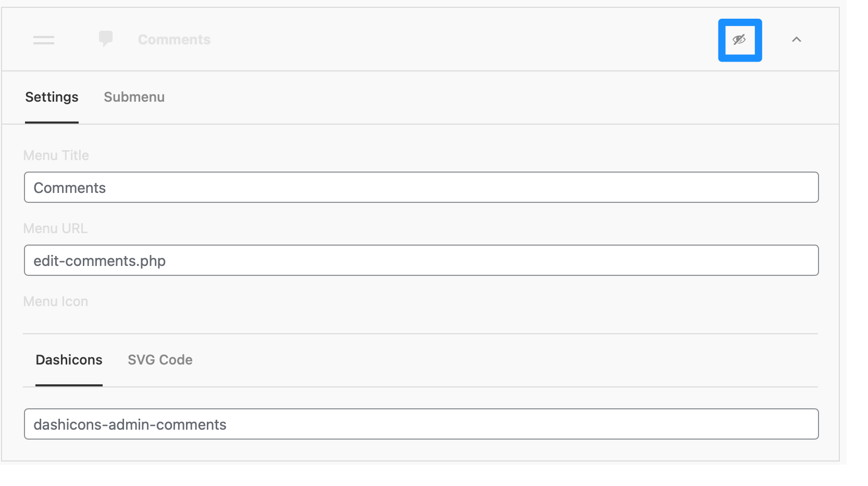Viewport: 868px width, 486px height.
Task: Switch to the Submenu tab
Action: [x=134, y=97]
